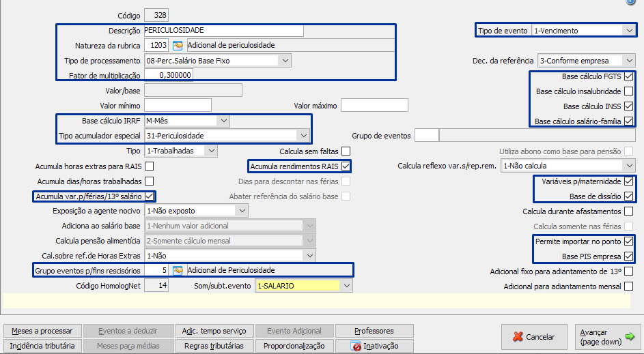Toggle Variáveis p/maternidade checkbox
Screen dimensions: 644x354
pyautogui.click(x=628, y=181)
